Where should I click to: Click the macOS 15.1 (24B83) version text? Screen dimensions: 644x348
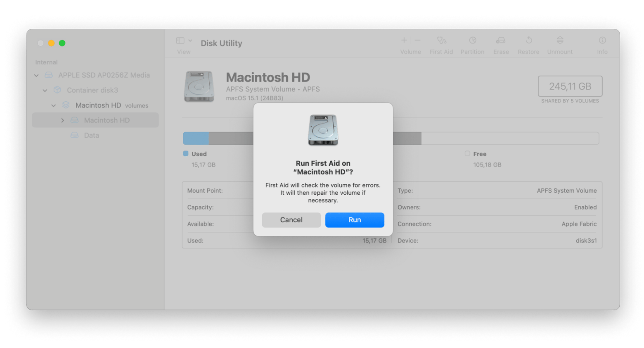point(254,98)
